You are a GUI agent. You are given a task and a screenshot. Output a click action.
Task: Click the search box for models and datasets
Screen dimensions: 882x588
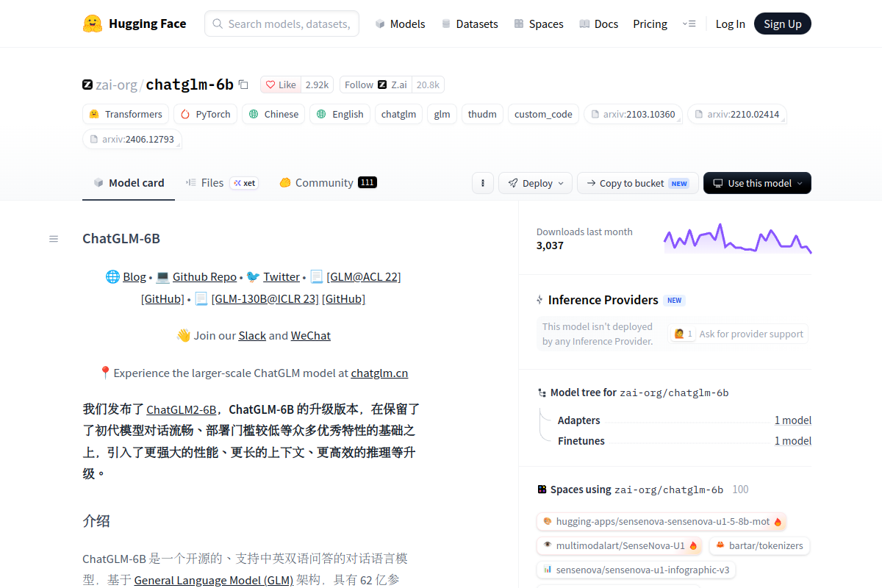(x=282, y=24)
